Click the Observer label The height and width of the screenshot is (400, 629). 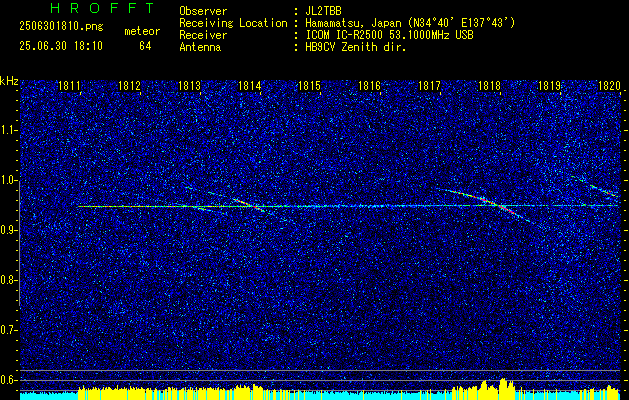[203, 11]
